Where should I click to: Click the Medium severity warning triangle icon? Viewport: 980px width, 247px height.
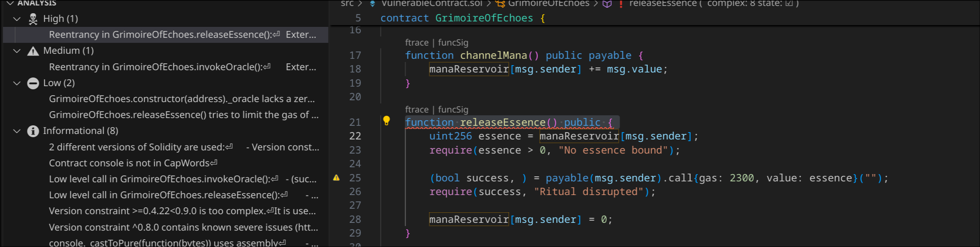click(33, 51)
